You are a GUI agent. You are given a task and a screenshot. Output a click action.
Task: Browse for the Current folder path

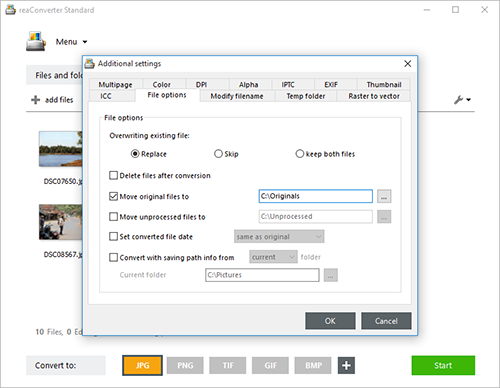(331, 275)
